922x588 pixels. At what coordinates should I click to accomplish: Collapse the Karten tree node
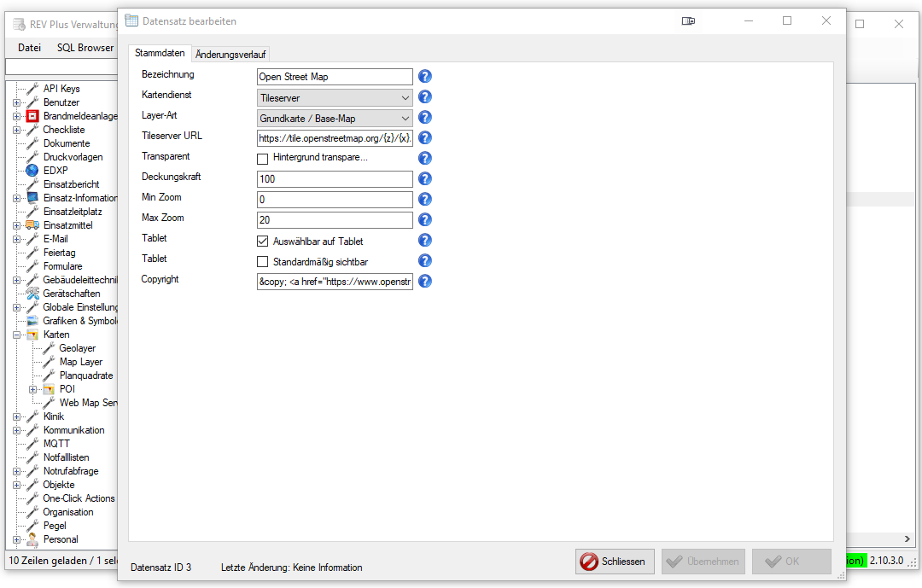pos(16,335)
